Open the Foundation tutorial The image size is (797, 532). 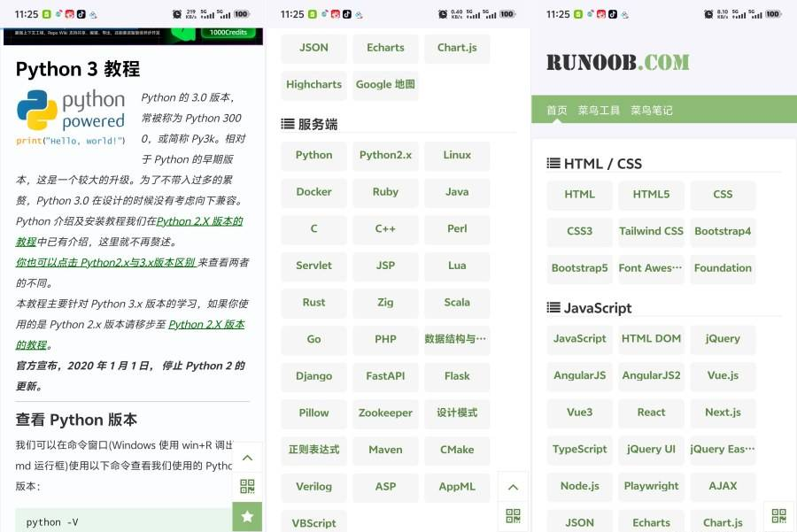[x=723, y=268]
